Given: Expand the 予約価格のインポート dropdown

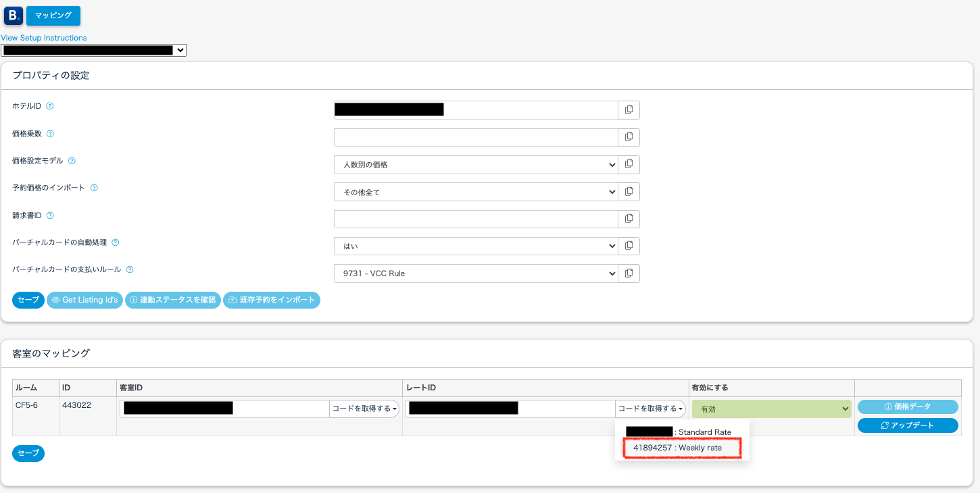Looking at the screenshot, I should (x=476, y=192).
